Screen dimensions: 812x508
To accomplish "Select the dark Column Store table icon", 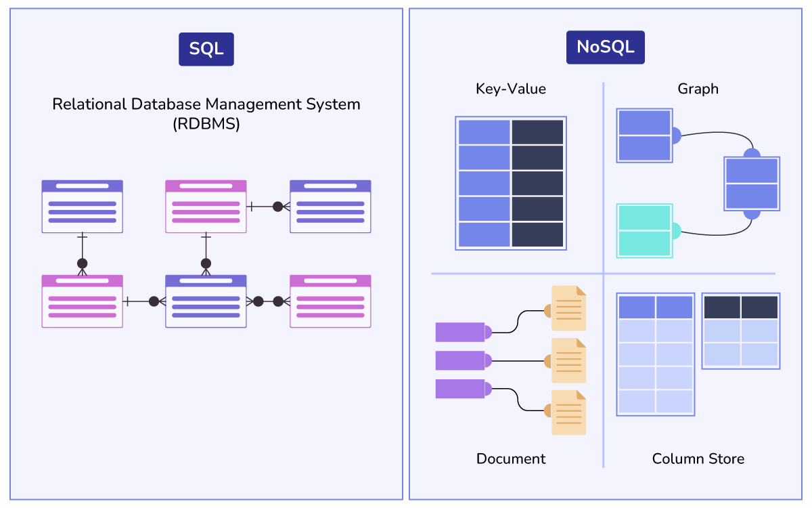I will 741,330.
